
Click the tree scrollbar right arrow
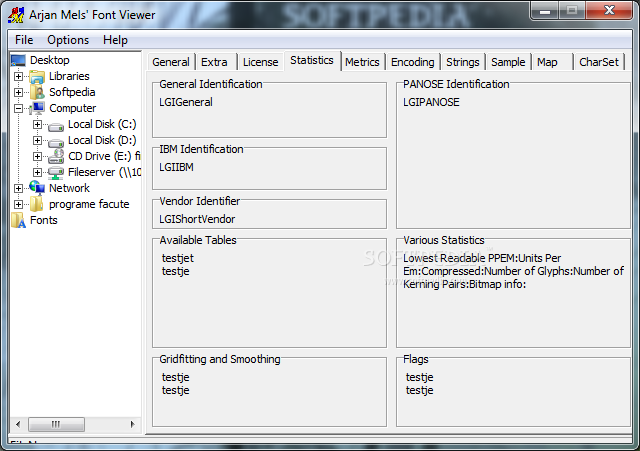point(132,424)
